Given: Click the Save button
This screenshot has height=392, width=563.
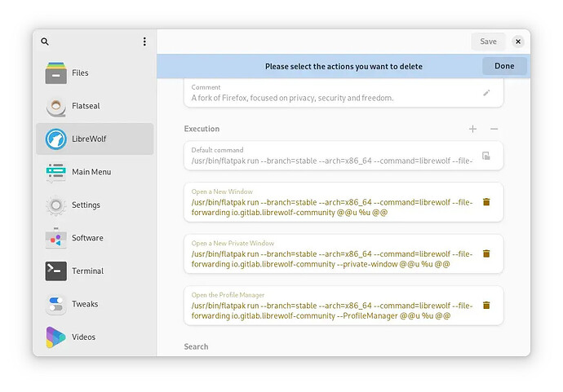Looking at the screenshot, I should tap(488, 42).
